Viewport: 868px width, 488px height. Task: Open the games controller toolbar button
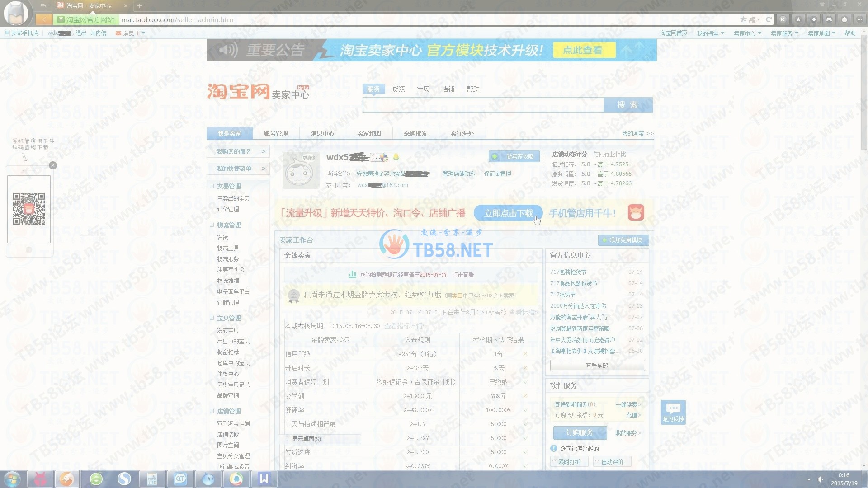point(829,19)
